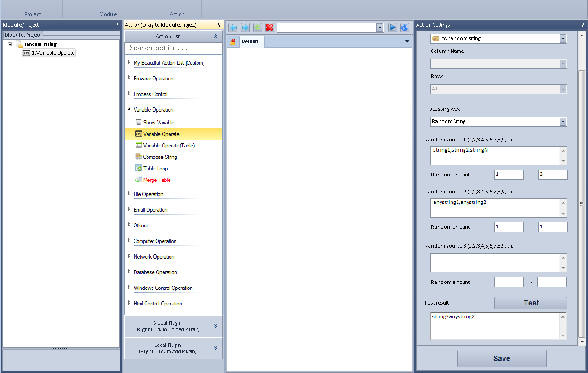Open the Module ribbon group
Image resolution: width=588 pixels, height=373 pixels.
[x=108, y=14]
